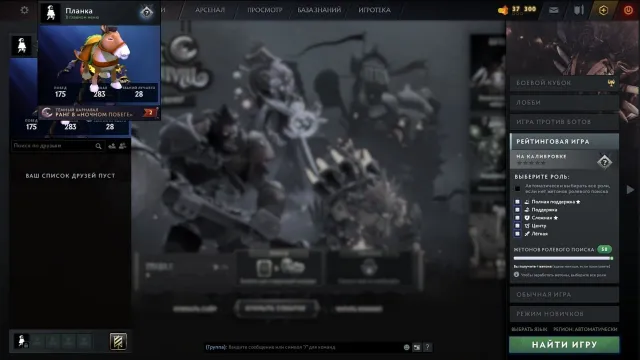
Task: Click the role queue tokens progress bar
Action: click(x=563, y=258)
